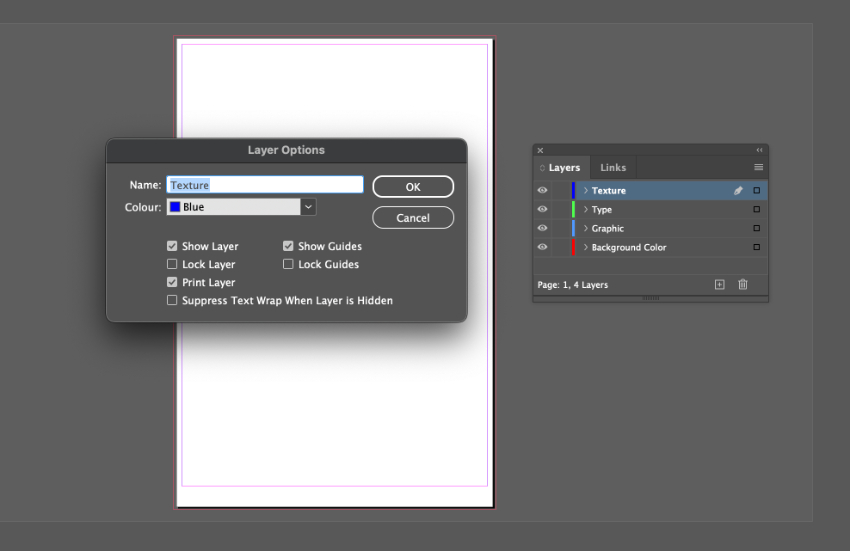This screenshot has height=551, width=850.
Task: Click the Layers tab cycle arrows icon
Action: click(x=542, y=168)
